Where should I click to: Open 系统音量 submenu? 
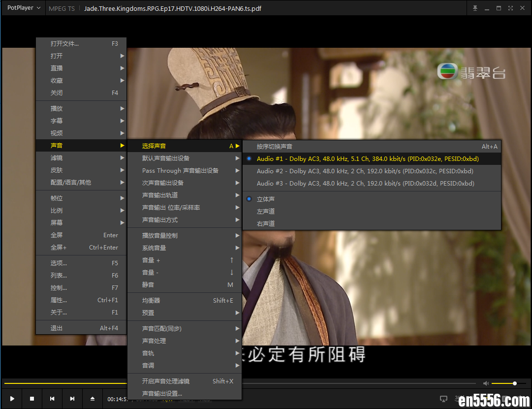click(x=185, y=248)
